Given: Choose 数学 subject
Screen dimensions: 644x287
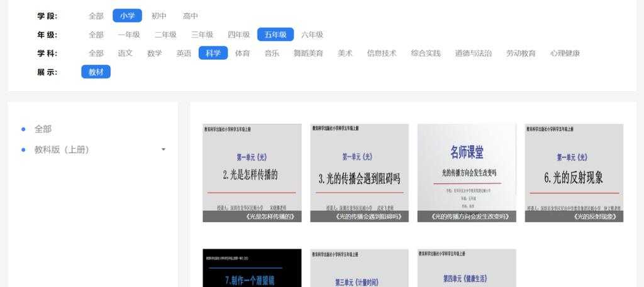Looking at the screenshot, I should tap(155, 53).
